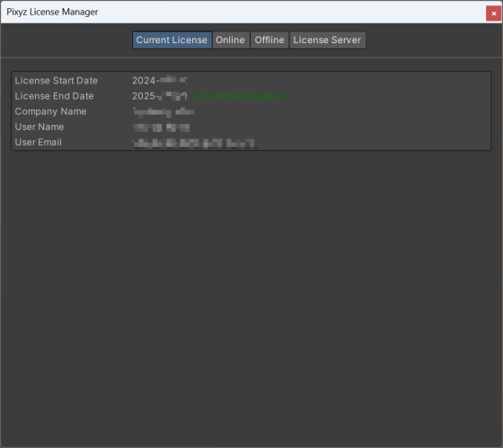Click the blurred company name value

pyautogui.click(x=163, y=112)
